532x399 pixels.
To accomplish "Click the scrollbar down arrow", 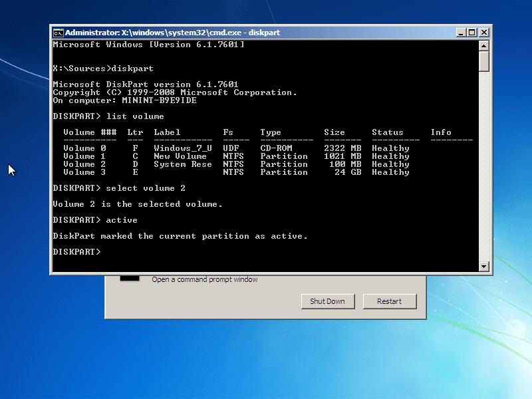I will [x=485, y=265].
